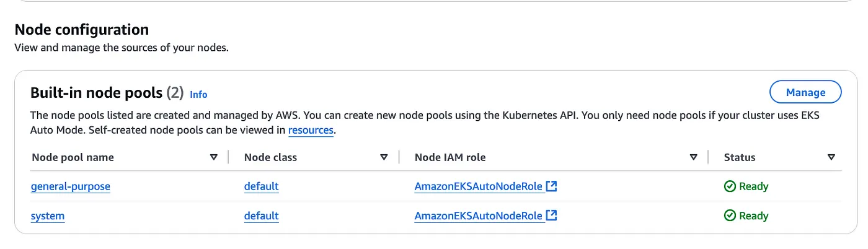Open Info link beside Built-in node pools
The width and height of the screenshot is (868, 249).
tap(198, 94)
